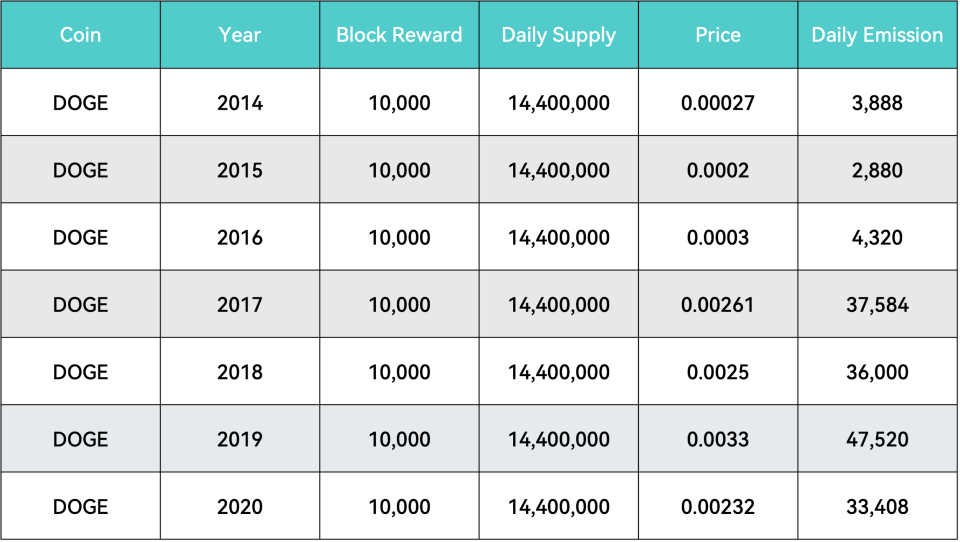Screen dimensions: 960x542
Task: Select the 2018 year cell
Action: tap(239, 372)
